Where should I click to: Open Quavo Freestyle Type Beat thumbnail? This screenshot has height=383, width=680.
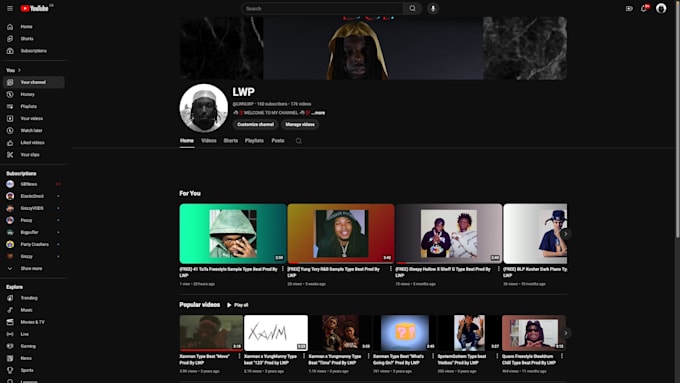tap(534, 333)
